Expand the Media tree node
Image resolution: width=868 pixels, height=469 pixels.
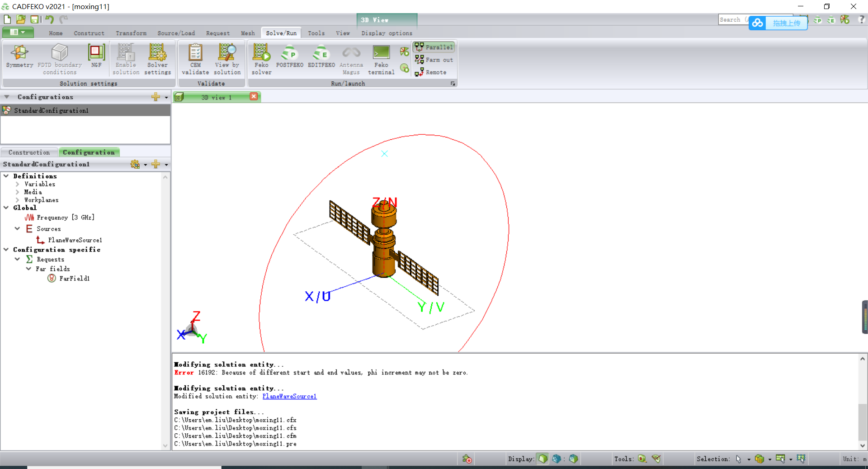pyautogui.click(x=17, y=192)
